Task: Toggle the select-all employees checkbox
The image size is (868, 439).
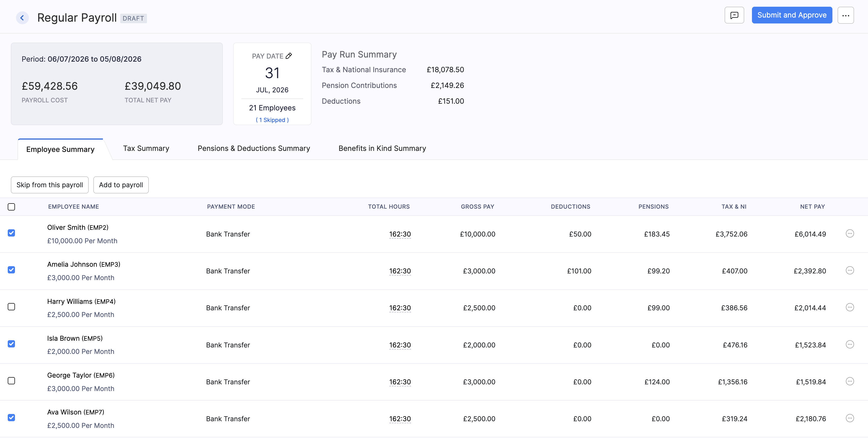Action: tap(11, 207)
